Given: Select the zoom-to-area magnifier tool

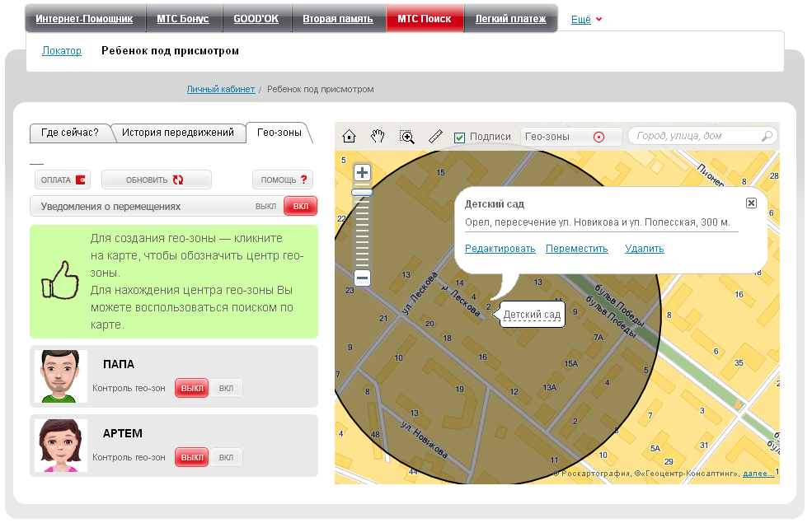Looking at the screenshot, I should coord(407,137).
